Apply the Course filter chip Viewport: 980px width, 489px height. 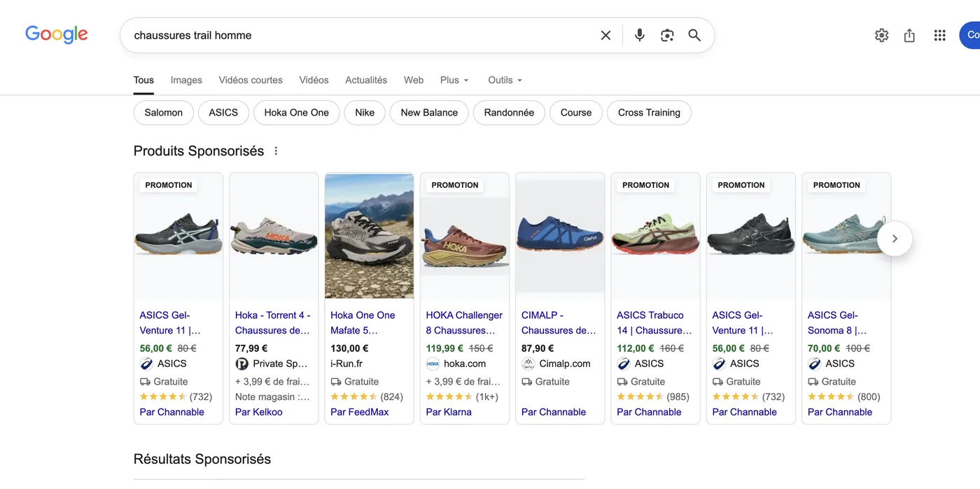point(576,113)
